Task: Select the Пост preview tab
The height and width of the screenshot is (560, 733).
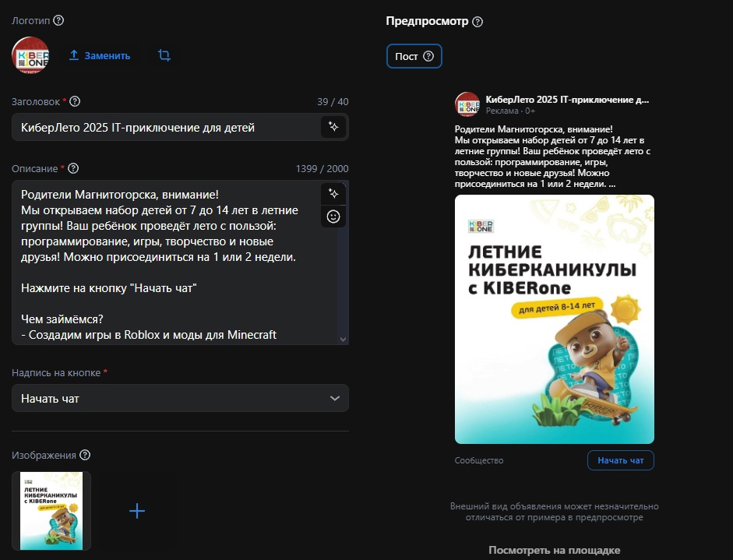Action: click(414, 56)
